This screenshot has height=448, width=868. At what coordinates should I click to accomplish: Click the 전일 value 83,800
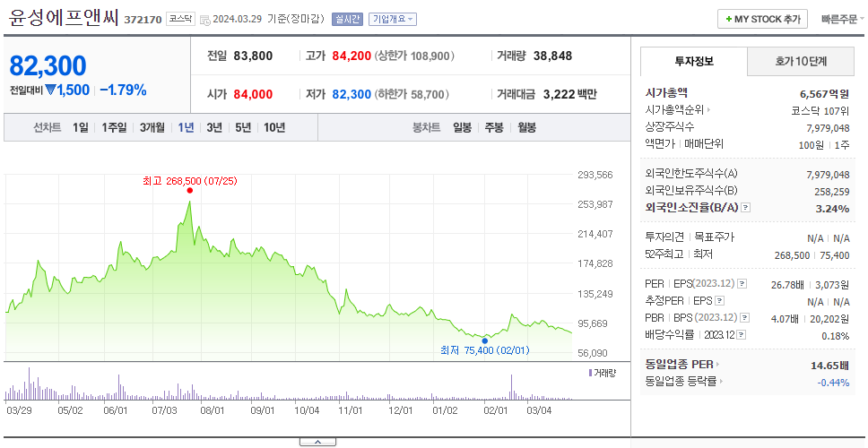coord(253,56)
